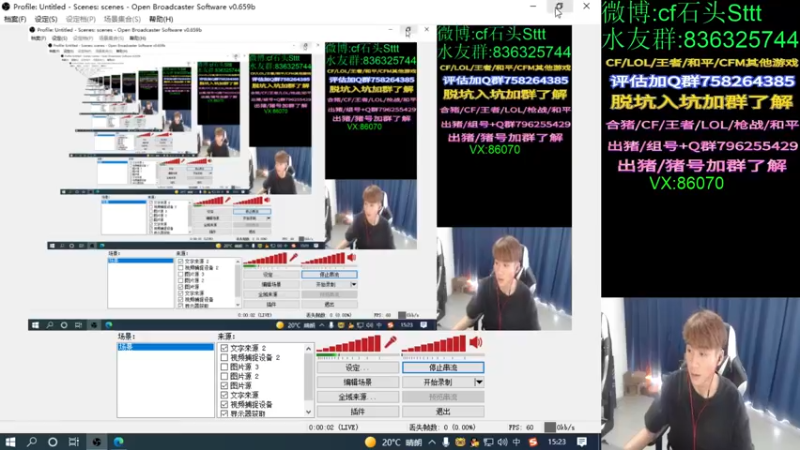Viewport: 800px width, 450px height.
Task: Show the 15:23 clock calendar
Action: [x=557, y=442]
